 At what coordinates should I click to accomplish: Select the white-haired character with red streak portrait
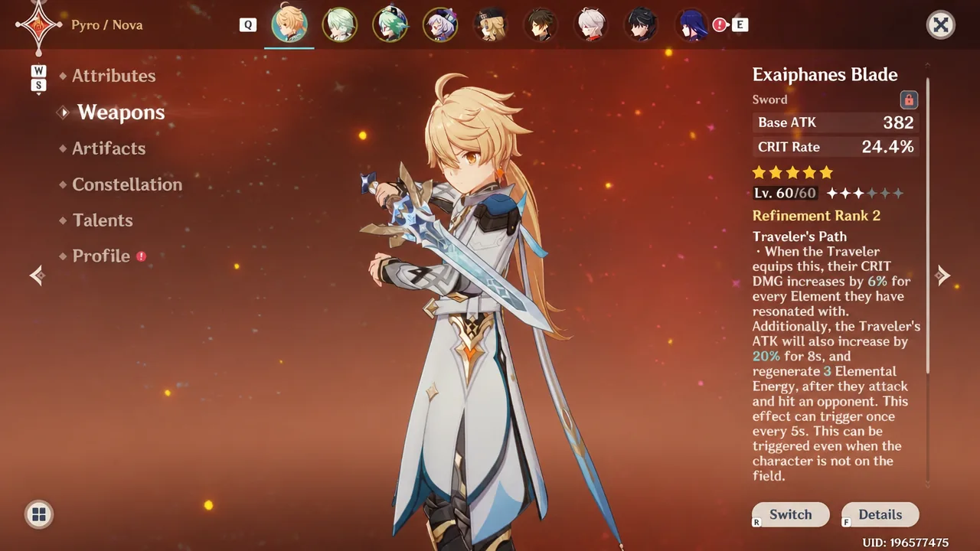tap(591, 24)
